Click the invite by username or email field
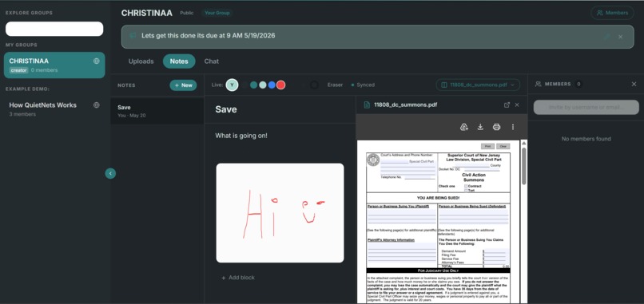 (x=586, y=108)
